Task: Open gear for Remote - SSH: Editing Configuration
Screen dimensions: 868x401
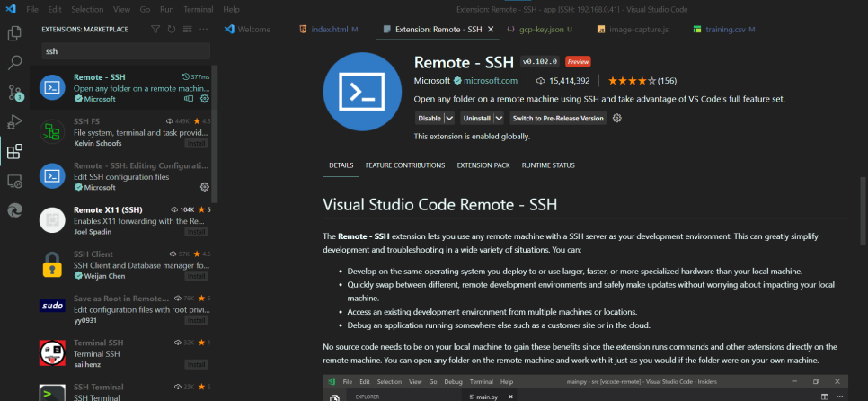Action: click(x=204, y=187)
